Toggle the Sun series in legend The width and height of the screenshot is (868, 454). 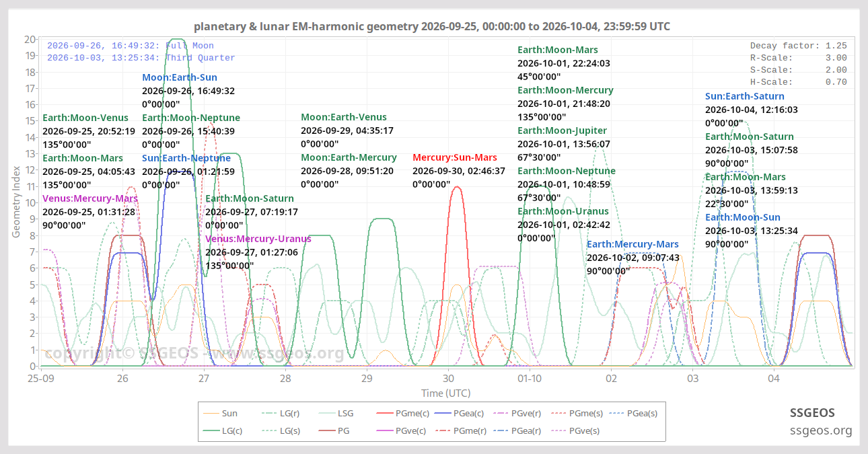[x=220, y=414]
